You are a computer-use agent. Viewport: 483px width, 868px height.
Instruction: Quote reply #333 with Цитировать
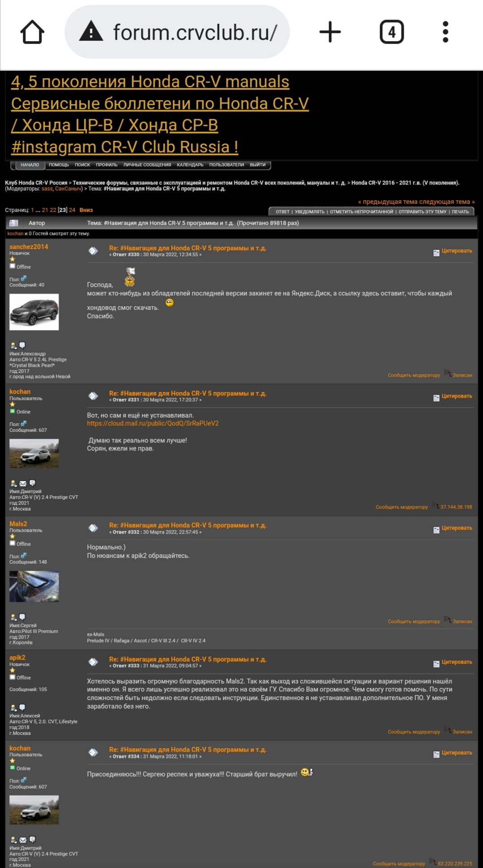point(457,662)
